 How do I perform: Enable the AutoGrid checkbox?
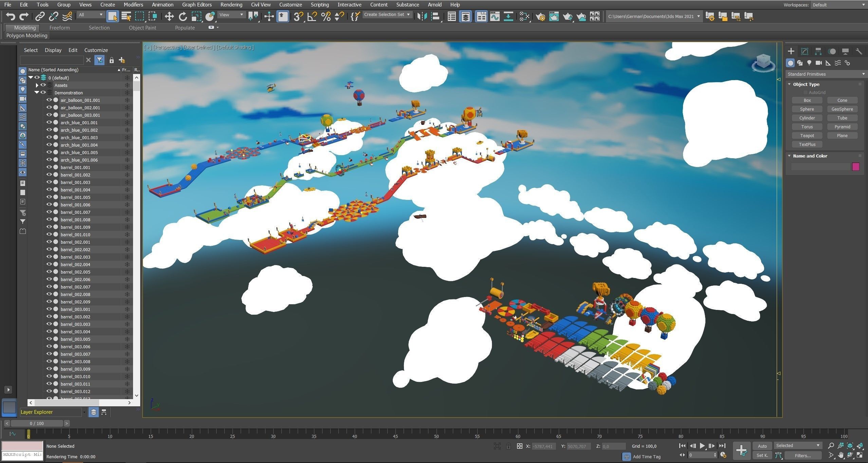click(x=805, y=92)
